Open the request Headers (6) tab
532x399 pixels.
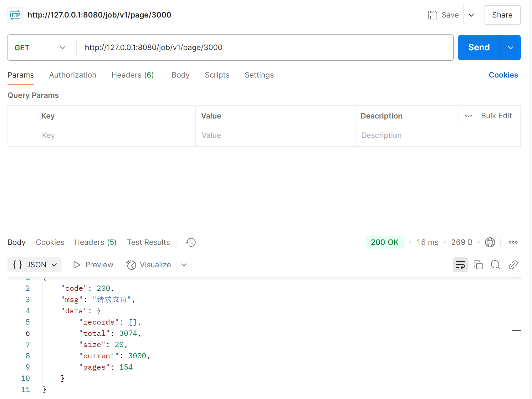pyautogui.click(x=132, y=75)
